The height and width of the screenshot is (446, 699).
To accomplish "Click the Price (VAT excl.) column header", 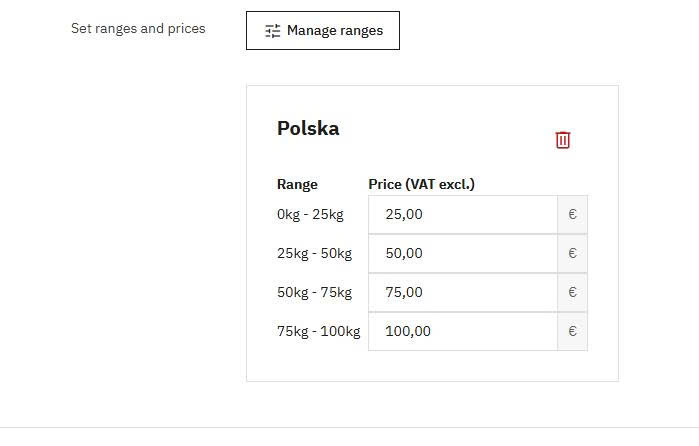I will click(x=421, y=184).
